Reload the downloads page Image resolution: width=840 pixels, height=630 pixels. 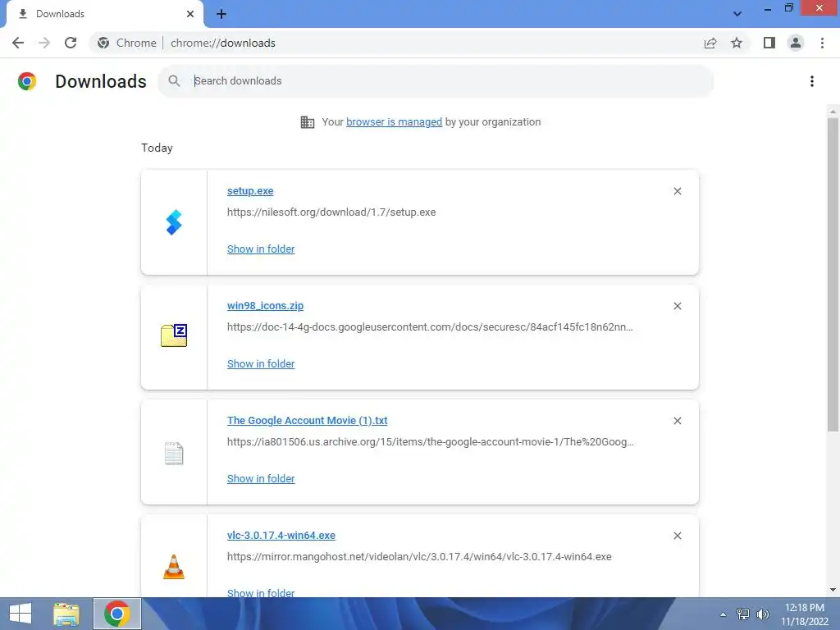coord(71,43)
